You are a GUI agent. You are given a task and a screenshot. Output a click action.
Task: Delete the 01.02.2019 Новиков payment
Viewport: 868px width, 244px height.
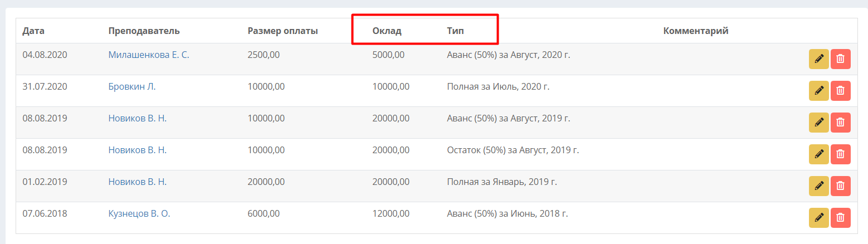click(x=841, y=186)
